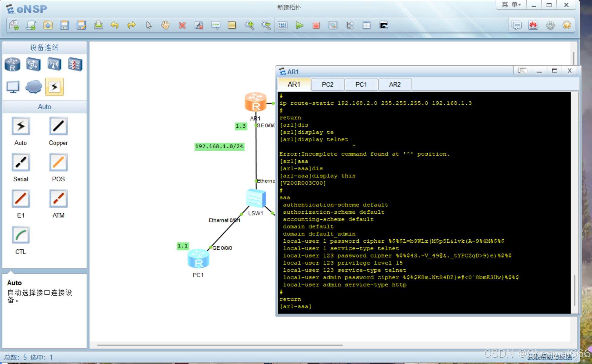Start all devices with green play icon
Image resolution: width=592 pixels, height=364 pixels.
click(x=299, y=25)
